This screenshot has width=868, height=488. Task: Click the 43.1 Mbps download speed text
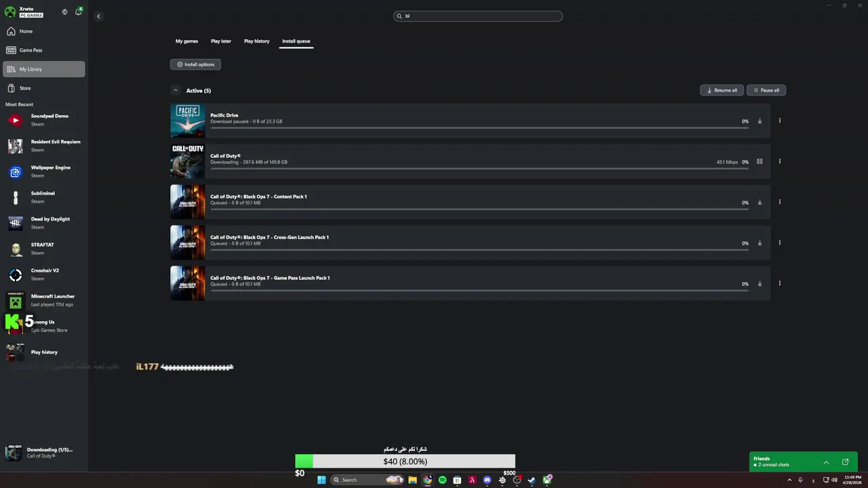(727, 162)
